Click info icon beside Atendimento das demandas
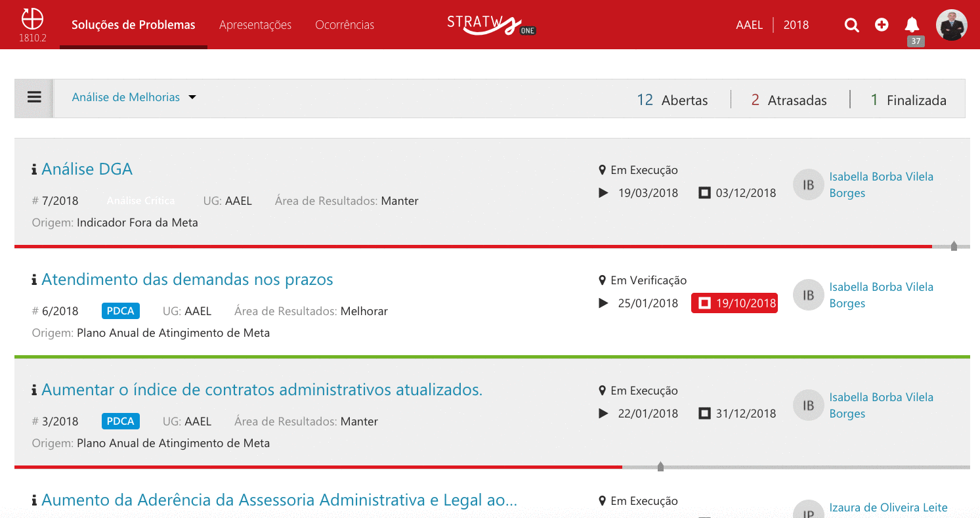This screenshot has height=518, width=980. pos(34,280)
